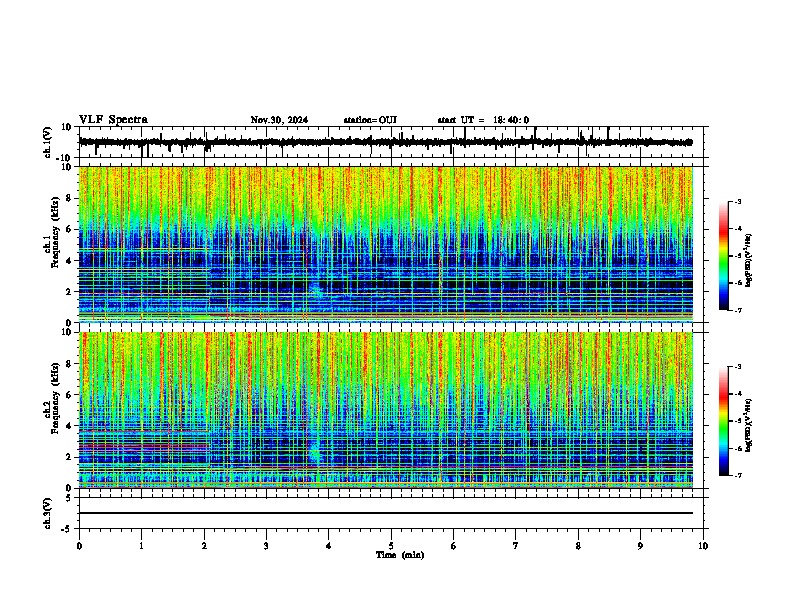Click the "10" label ending the time axis
This screenshot has height=612, width=792.
(703, 546)
